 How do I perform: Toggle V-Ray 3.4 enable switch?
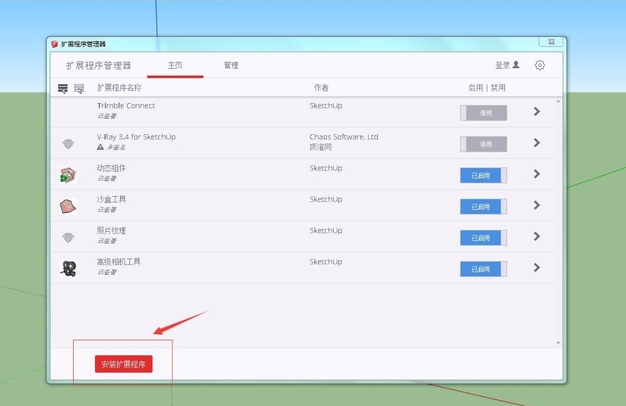click(x=483, y=144)
